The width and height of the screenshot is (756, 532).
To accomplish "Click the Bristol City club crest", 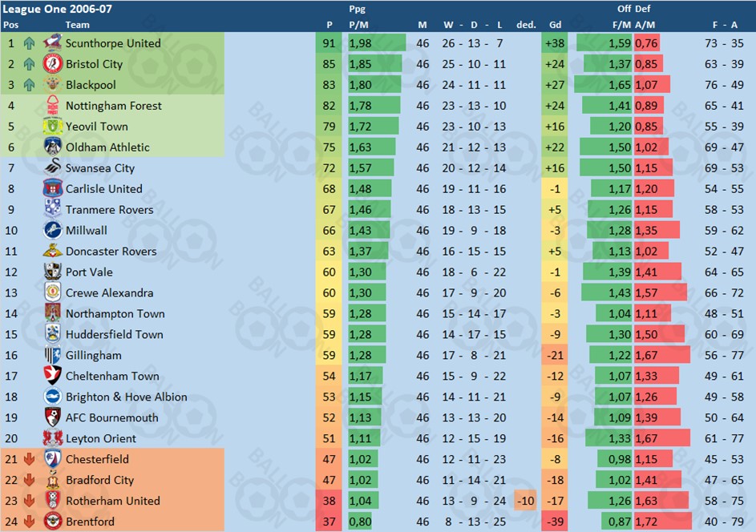I will click(x=53, y=63).
